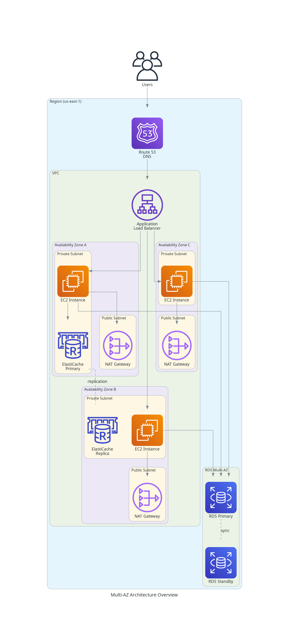Click the 'ElastiCache Replica' text label
This screenshot has width=289, height=644.
point(102,451)
